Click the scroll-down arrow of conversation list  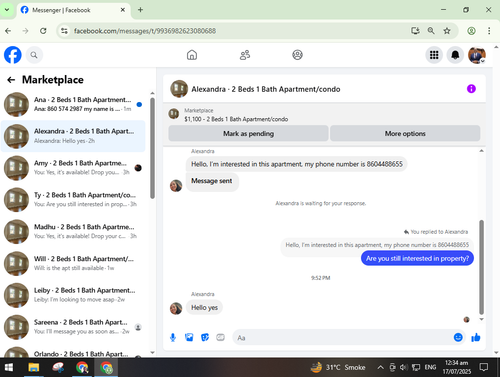(x=152, y=352)
